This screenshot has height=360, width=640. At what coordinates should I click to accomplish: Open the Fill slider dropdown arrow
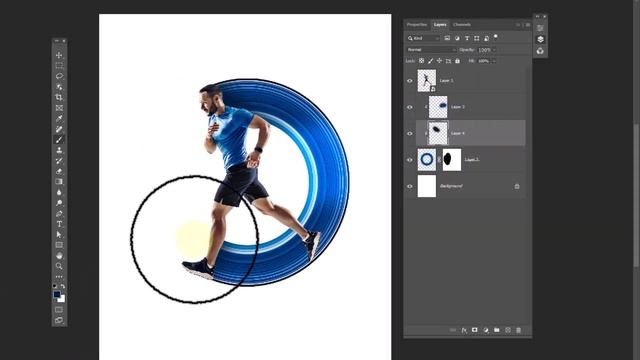click(x=494, y=61)
